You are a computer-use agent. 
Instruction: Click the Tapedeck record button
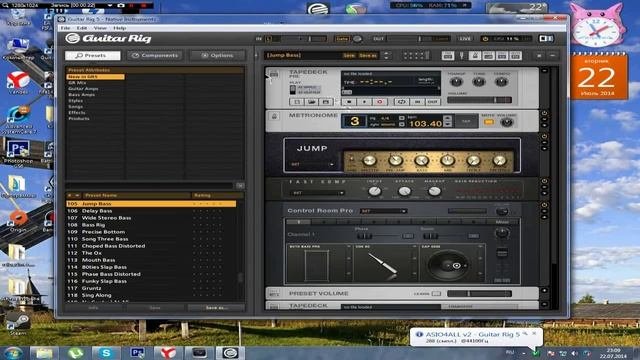point(380,102)
